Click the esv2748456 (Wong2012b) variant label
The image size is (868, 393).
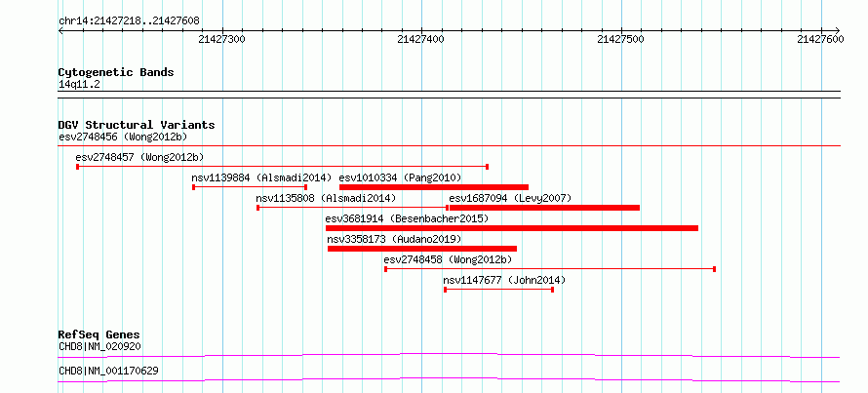(123, 137)
